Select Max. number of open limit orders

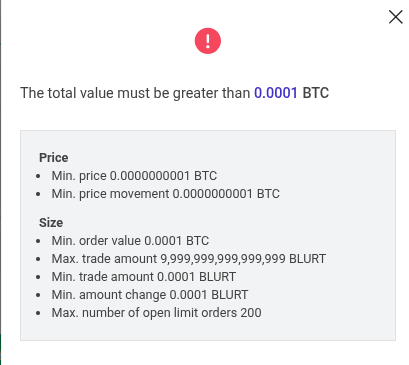156,313
